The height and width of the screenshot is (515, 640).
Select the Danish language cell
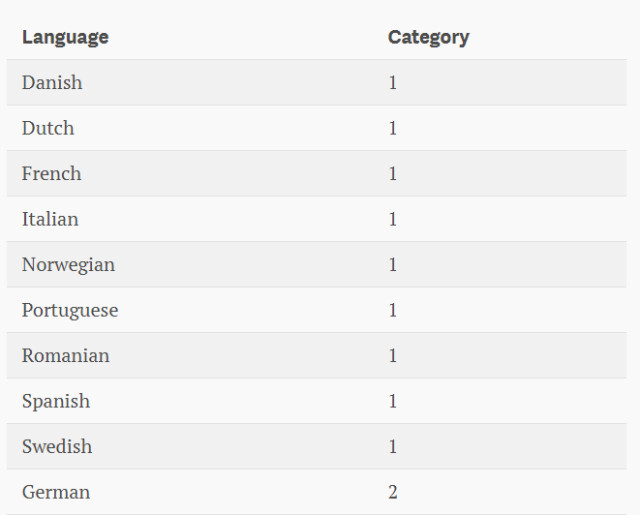(x=52, y=83)
